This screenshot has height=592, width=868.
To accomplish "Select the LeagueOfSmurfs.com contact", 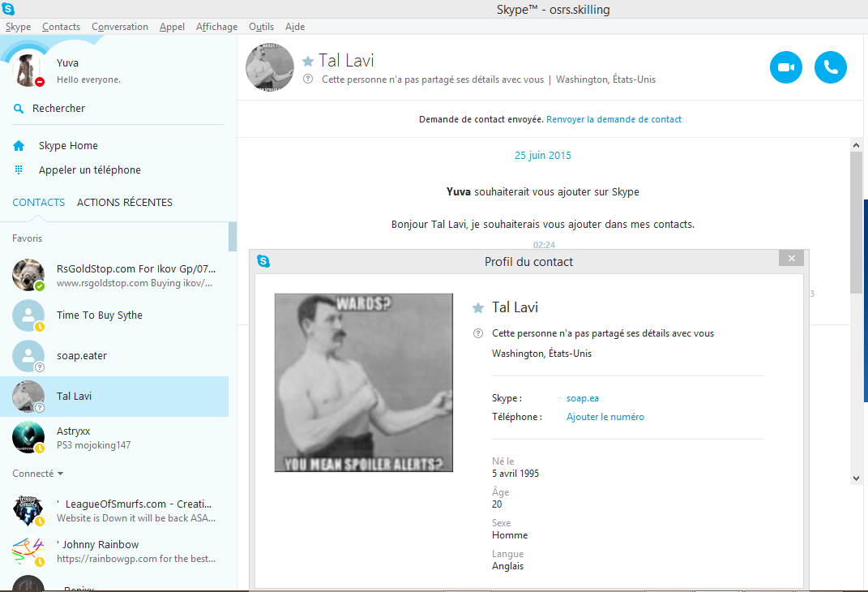I will pos(114,511).
